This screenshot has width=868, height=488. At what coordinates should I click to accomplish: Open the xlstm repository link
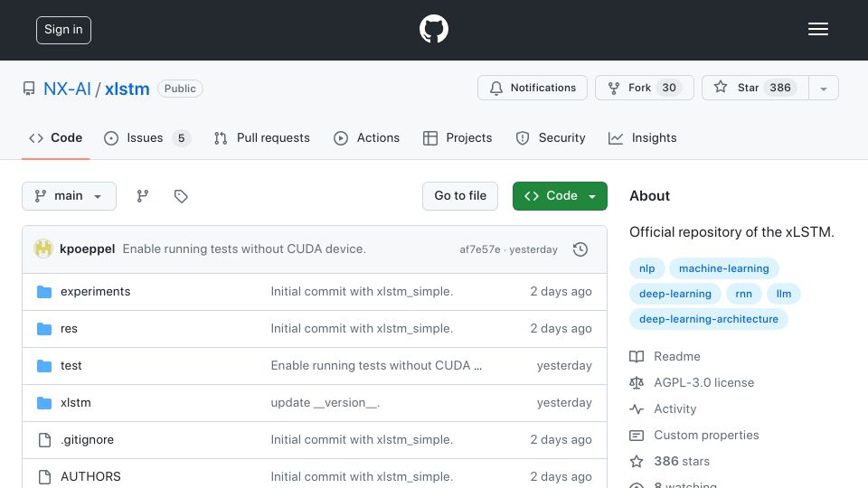(127, 89)
